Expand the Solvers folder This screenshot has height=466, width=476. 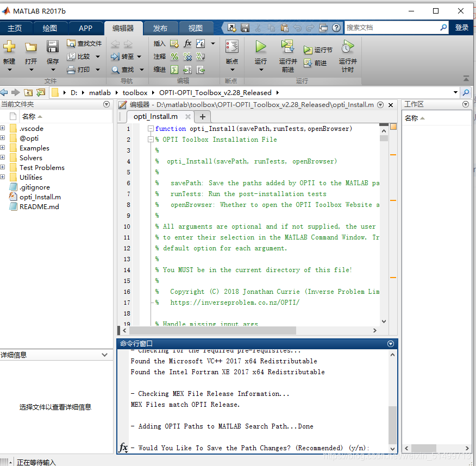click(2, 158)
